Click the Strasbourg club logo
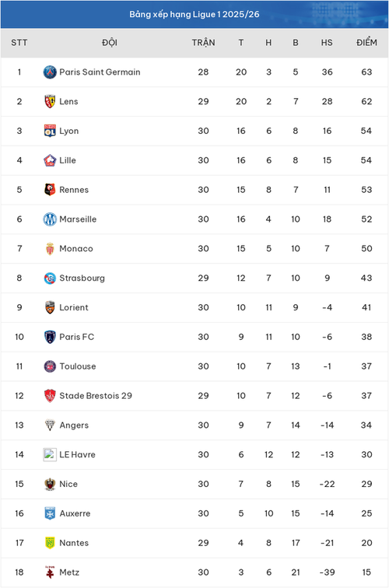 50,278
